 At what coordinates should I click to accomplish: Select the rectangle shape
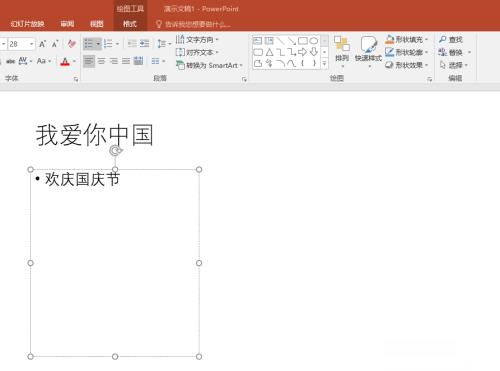click(303, 41)
